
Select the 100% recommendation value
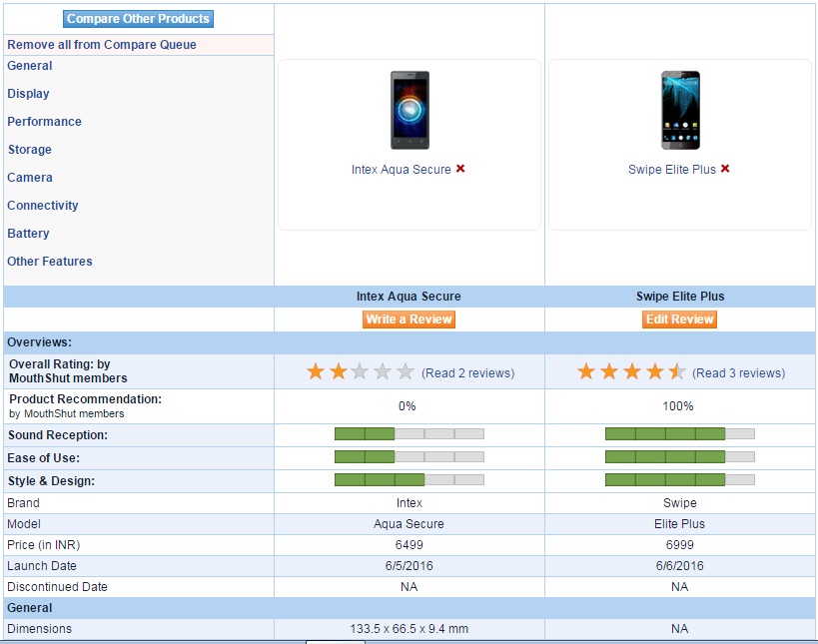[x=677, y=406]
